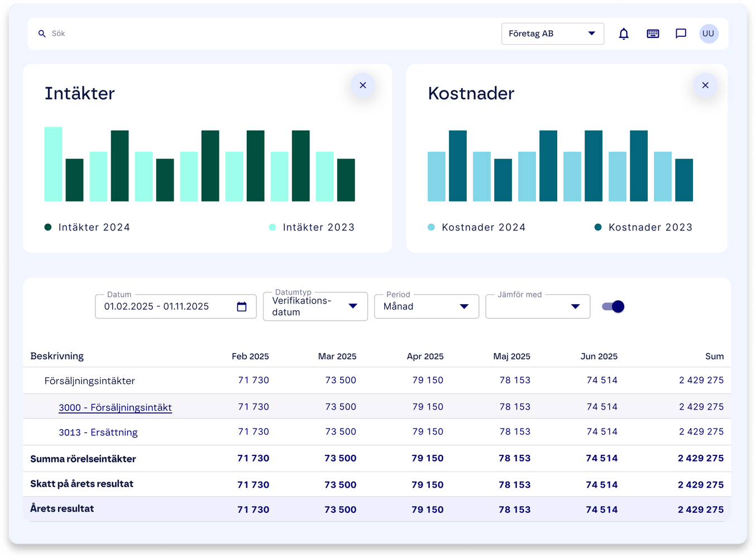This screenshot has width=756, height=558.
Task: Open the 3000 - Försäljningsintäkt account link
Action: 115,407
